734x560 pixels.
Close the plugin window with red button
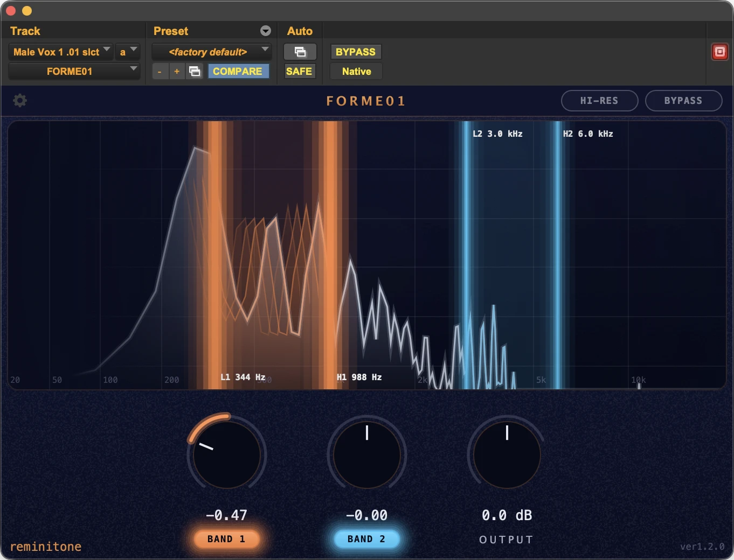pyautogui.click(x=11, y=10)
